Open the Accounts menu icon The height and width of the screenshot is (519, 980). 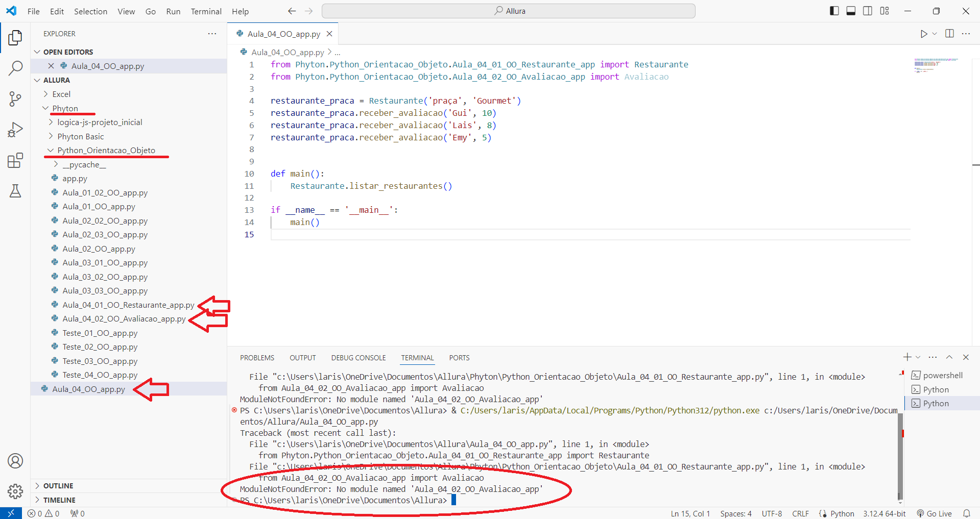[x=15, y=461]
